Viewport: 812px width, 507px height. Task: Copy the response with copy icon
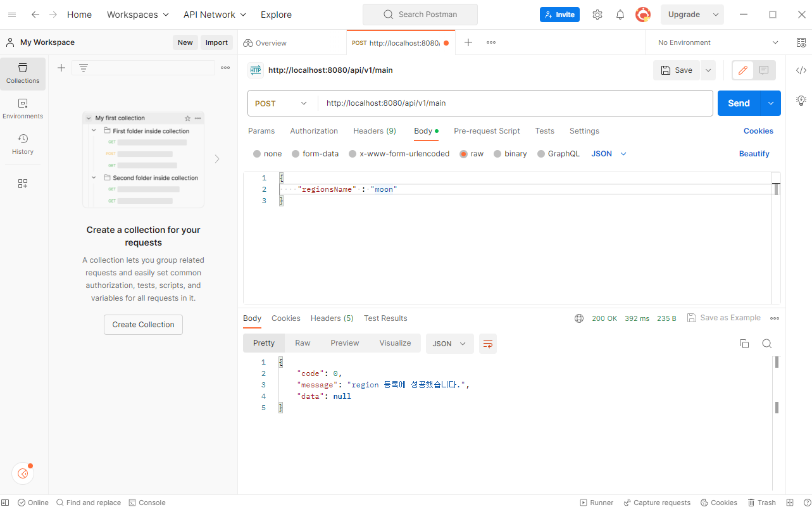coord(744,344)
